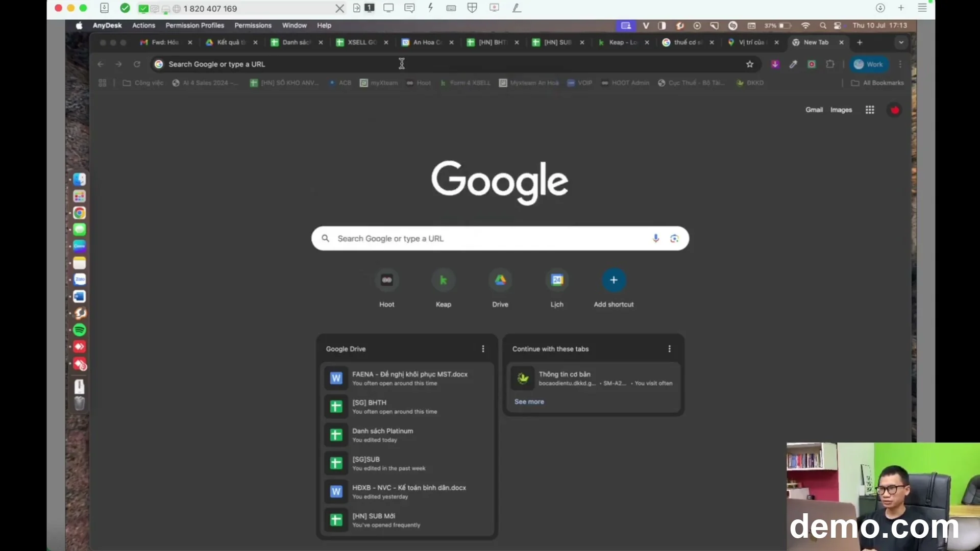Click the Add shortcut plus button
This screenshot has width=980, height=551.
(x=614, y=280)
